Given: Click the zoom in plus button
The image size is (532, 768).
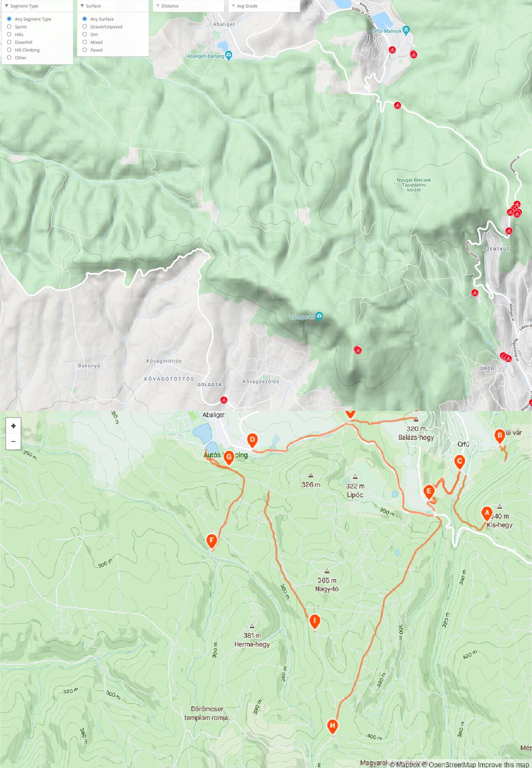Looking at the screenshot, I should click(x=13, y=426).
